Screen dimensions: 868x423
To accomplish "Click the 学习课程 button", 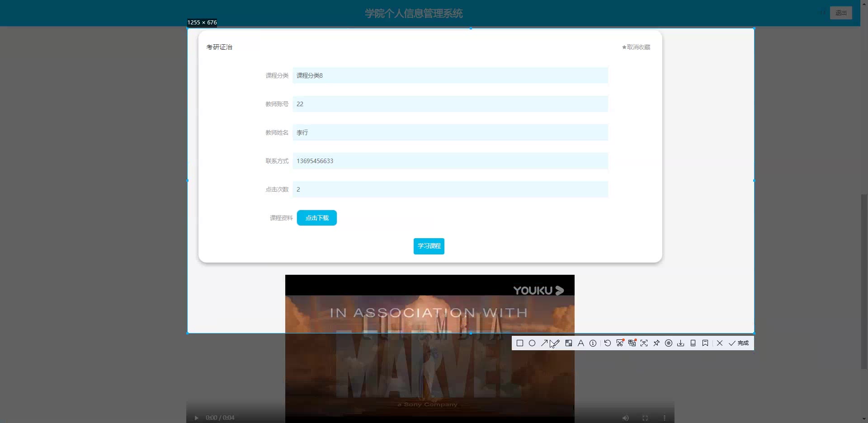I will coord(429,246).
